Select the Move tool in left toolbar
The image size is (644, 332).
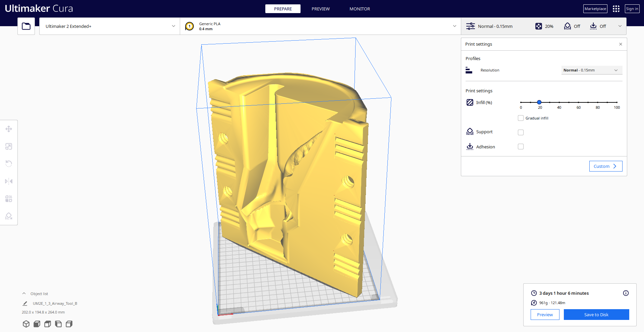coord(9,129)
